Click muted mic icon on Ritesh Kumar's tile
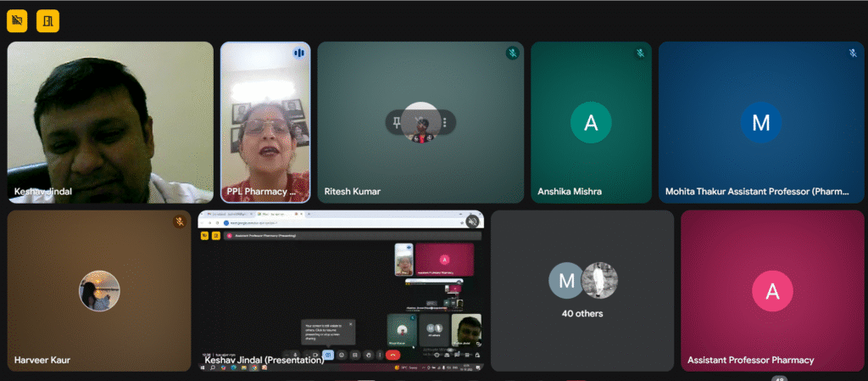868x381 pixels. tap(512, 53)
